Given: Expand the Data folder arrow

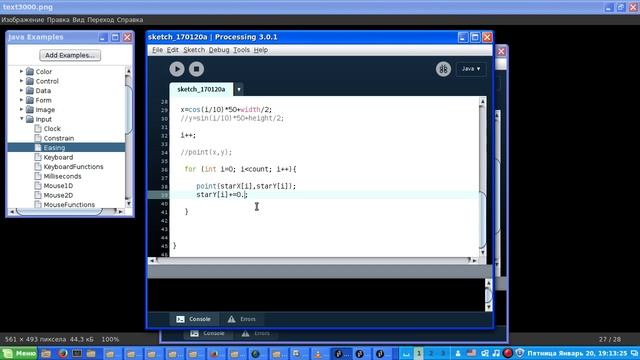Looking at the screenshot, I should coord(21,91).
